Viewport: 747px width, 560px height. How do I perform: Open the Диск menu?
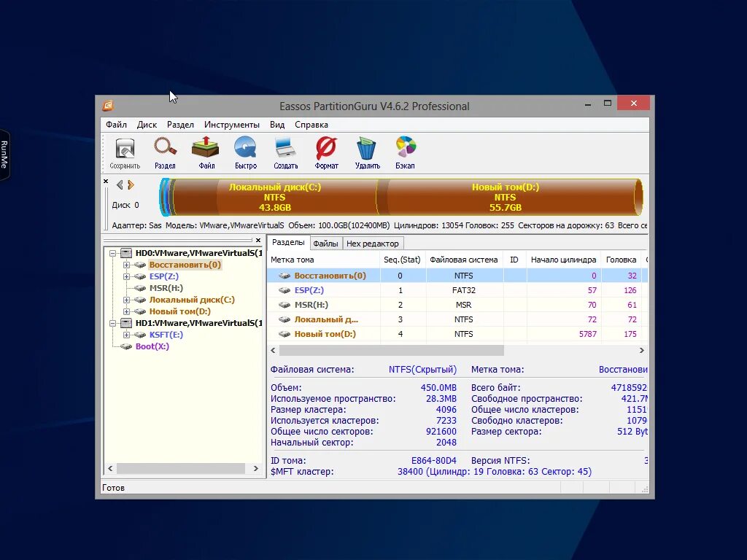point(147,125)
